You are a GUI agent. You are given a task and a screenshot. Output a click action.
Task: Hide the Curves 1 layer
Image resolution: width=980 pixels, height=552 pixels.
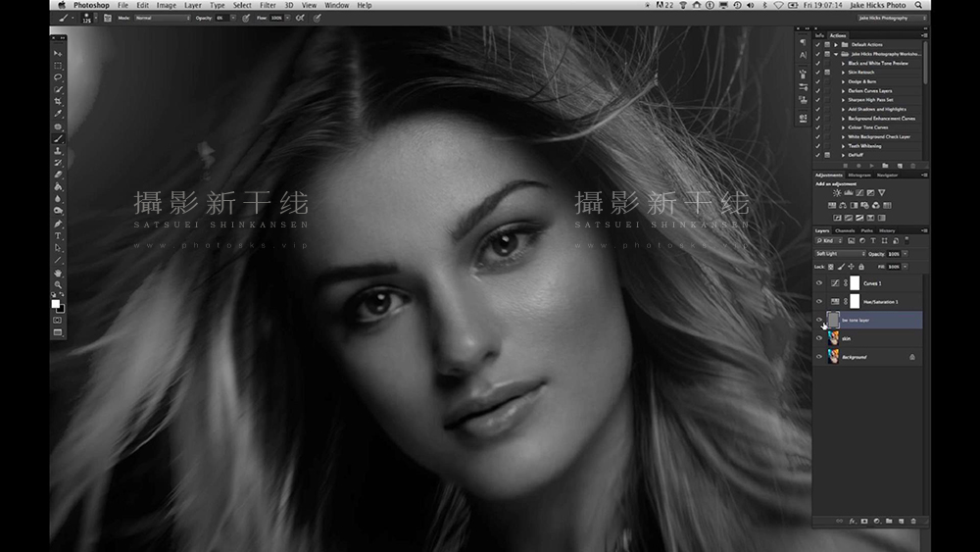click(819, 283)
